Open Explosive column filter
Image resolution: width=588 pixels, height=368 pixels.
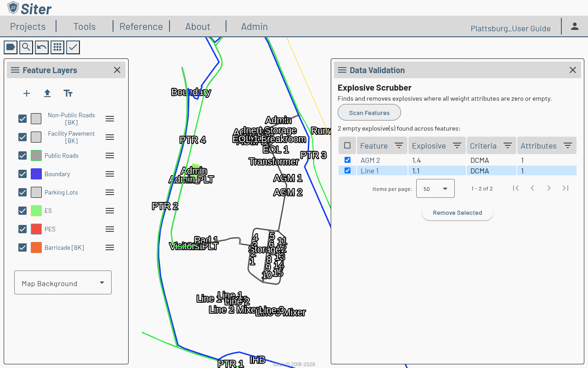pos(457,145)
